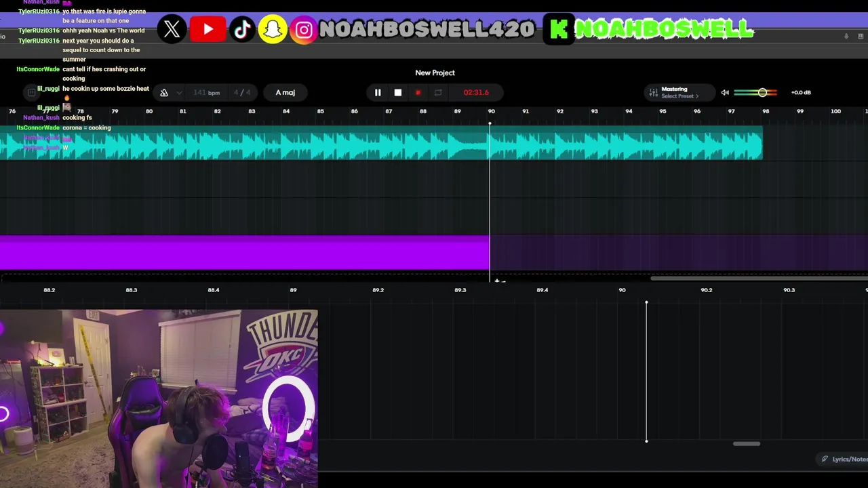Viewport: 868px width, 488px height.
Task: Mute output with the speaker icon
Action: coord(725,93)
